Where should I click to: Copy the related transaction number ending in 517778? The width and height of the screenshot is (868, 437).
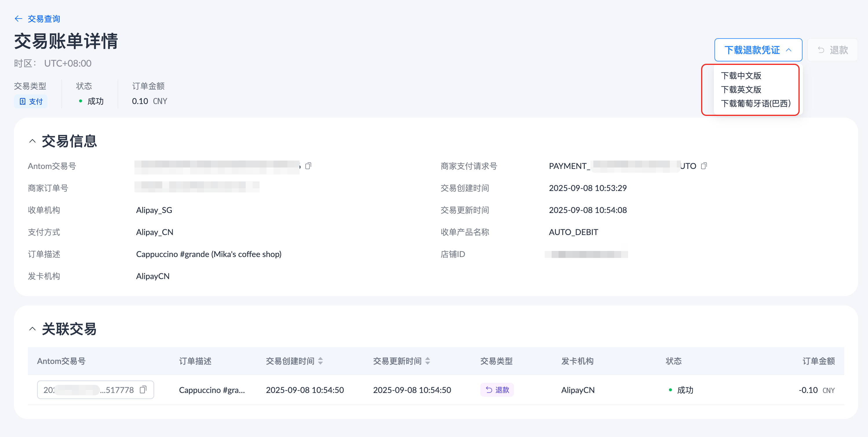[143, 389]
